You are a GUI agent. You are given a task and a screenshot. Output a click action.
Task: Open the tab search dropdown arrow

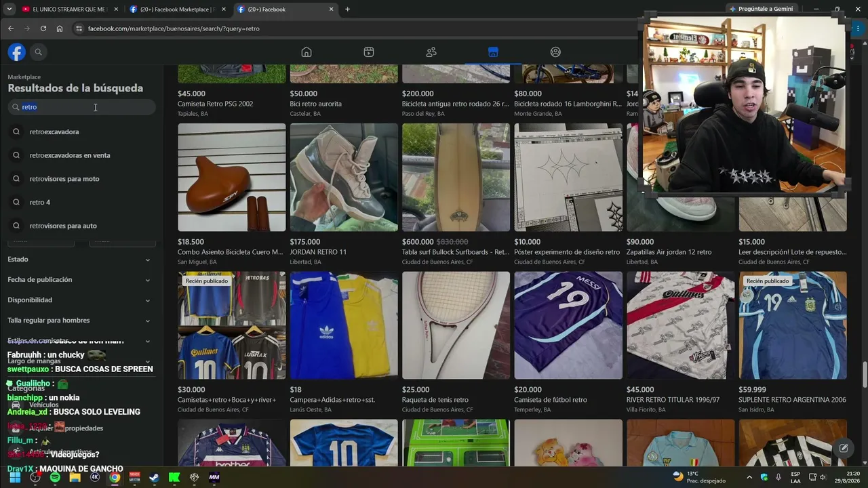(9, 9)
